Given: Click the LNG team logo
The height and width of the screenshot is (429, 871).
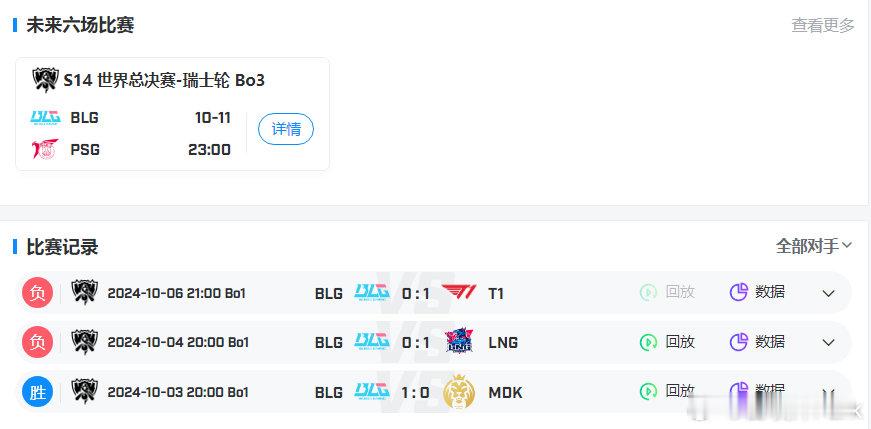Looking at the screenshot, I should [459, 341].
